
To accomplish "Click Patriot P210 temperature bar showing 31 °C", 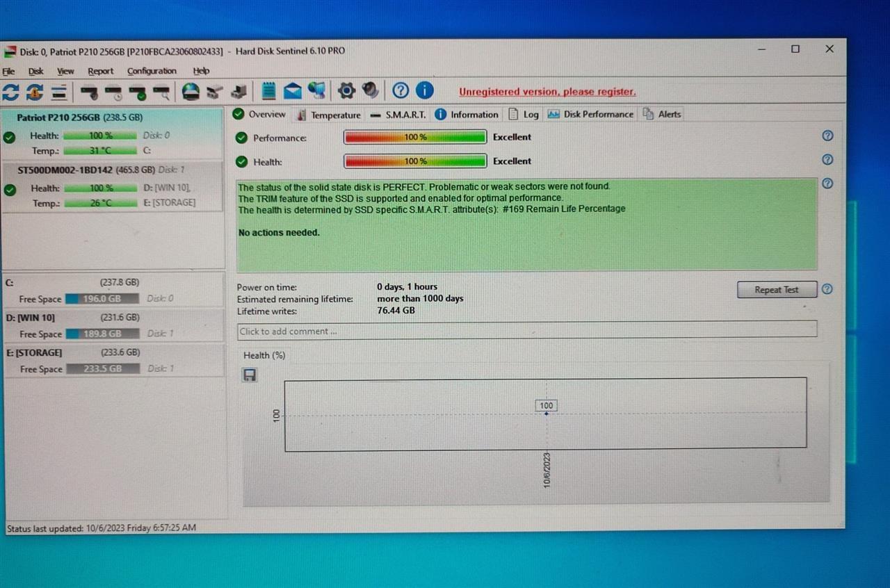I will pyautogui.click(x=100, y=151).
